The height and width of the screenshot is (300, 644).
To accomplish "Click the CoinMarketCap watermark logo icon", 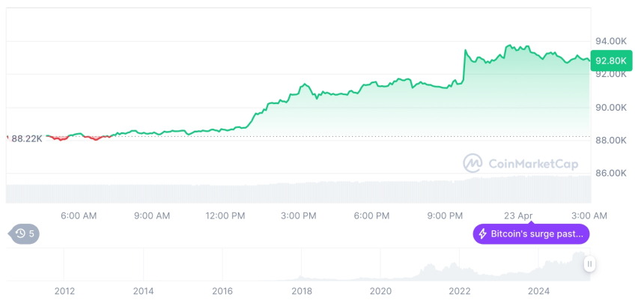I will (473, 162).
